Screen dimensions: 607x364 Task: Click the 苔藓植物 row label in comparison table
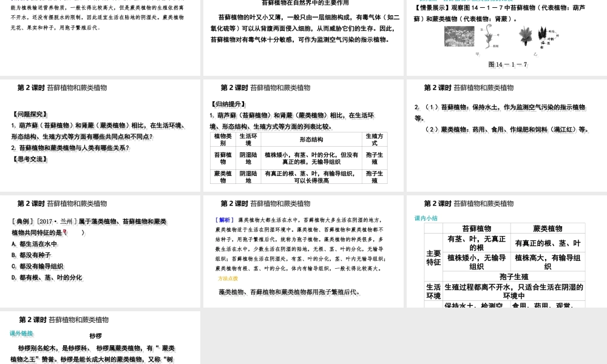[223, 158]
